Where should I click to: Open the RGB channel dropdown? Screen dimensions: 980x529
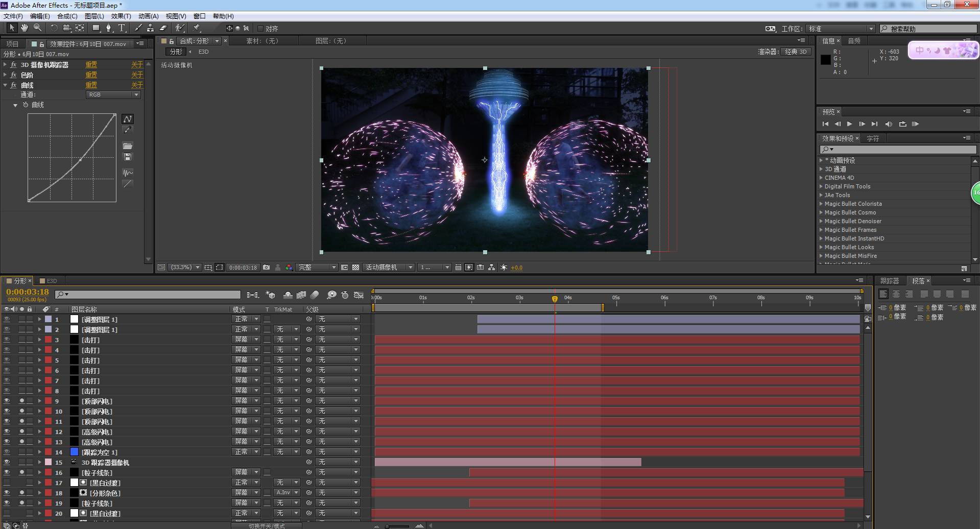point(113,95)
